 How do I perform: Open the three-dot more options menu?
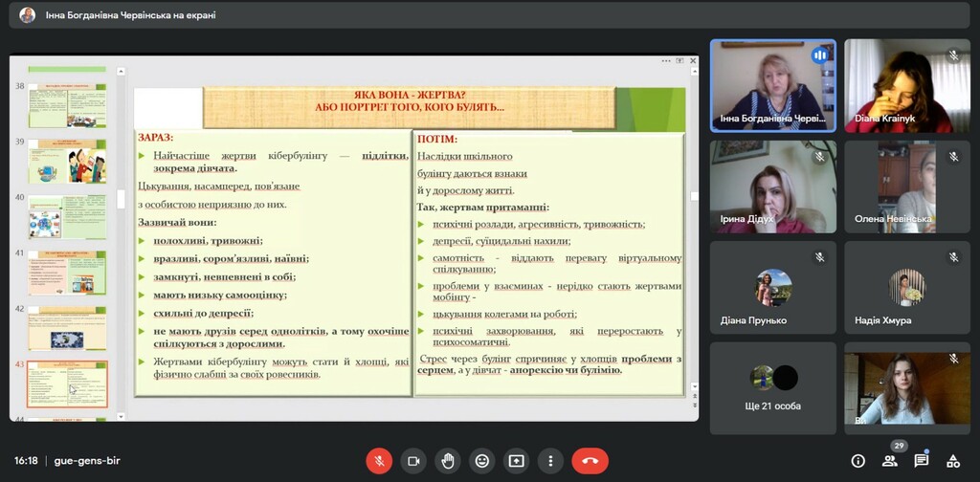(x=550, y=461)
